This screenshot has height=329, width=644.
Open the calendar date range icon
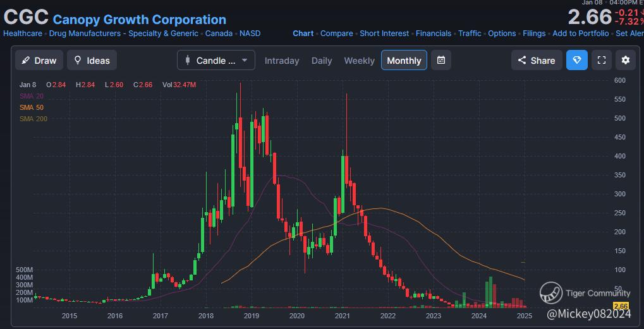441,60
